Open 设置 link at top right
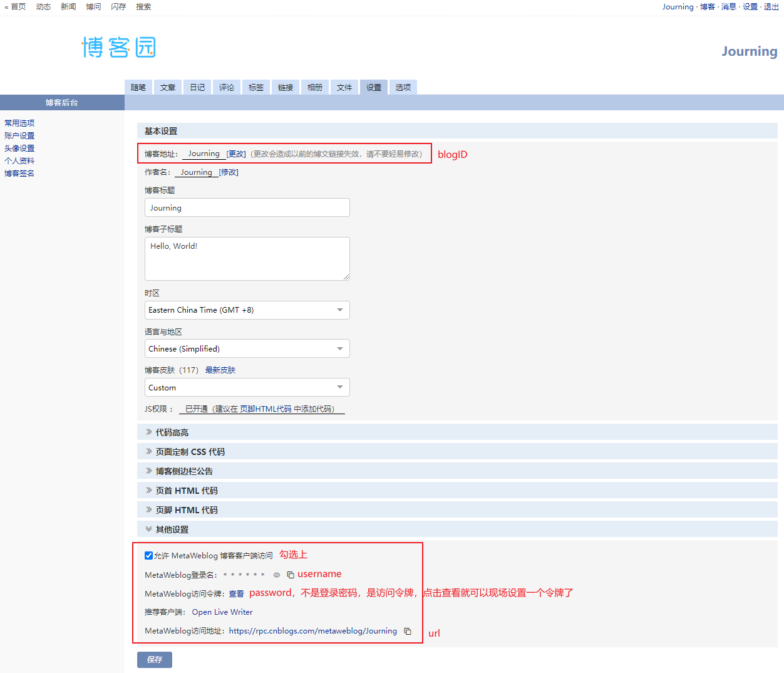Screen dimensions: 784x673 750,7
